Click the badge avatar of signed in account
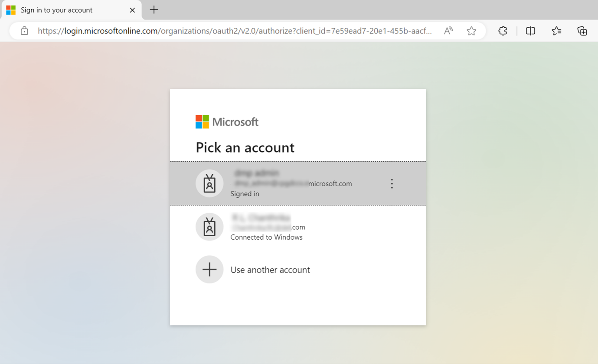Screen dimensions: 598x364 tap(209, 183)
